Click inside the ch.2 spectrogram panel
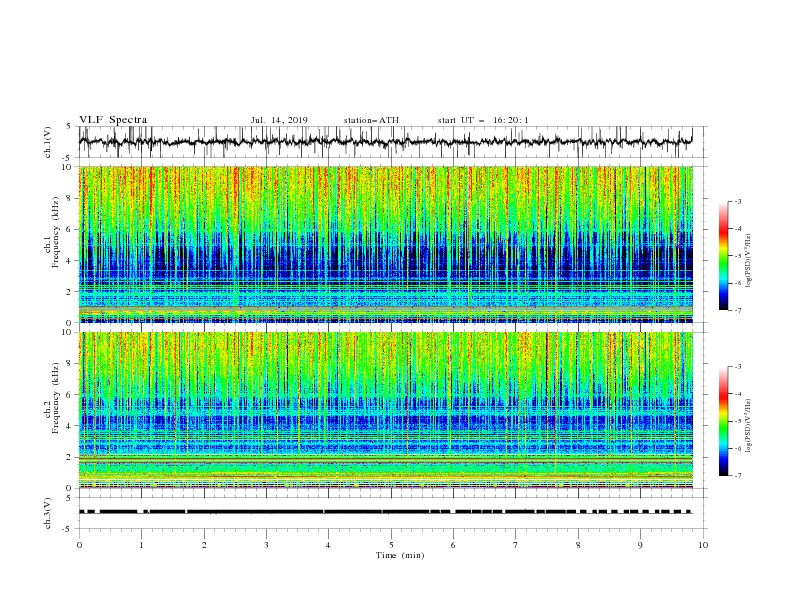The width and height of the screenshot is (792, 612). 385,410
